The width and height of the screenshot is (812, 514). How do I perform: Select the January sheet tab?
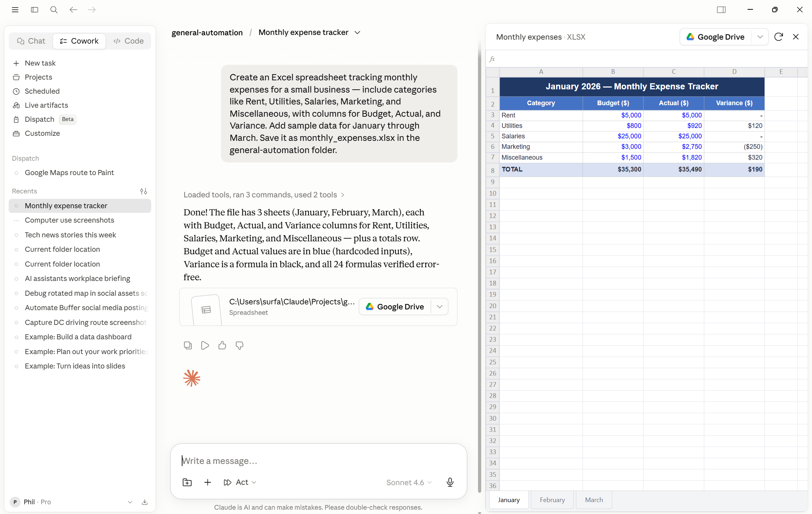509,500
